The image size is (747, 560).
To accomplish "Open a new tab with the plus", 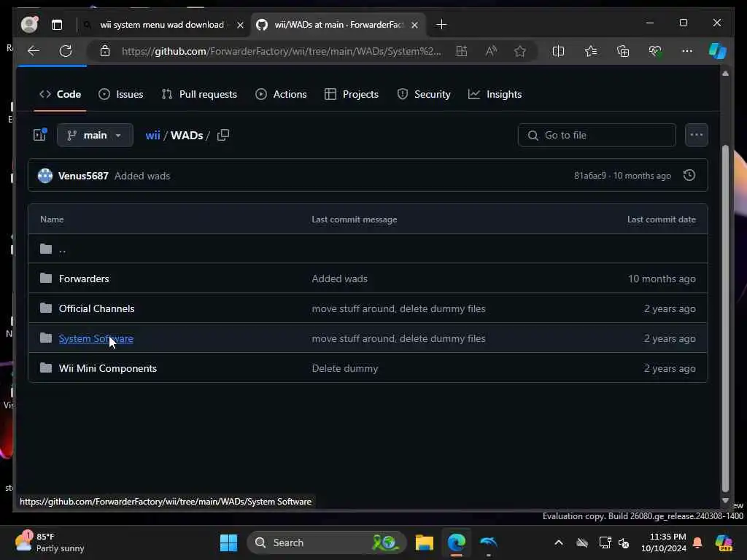I will (x=441, y=24).
